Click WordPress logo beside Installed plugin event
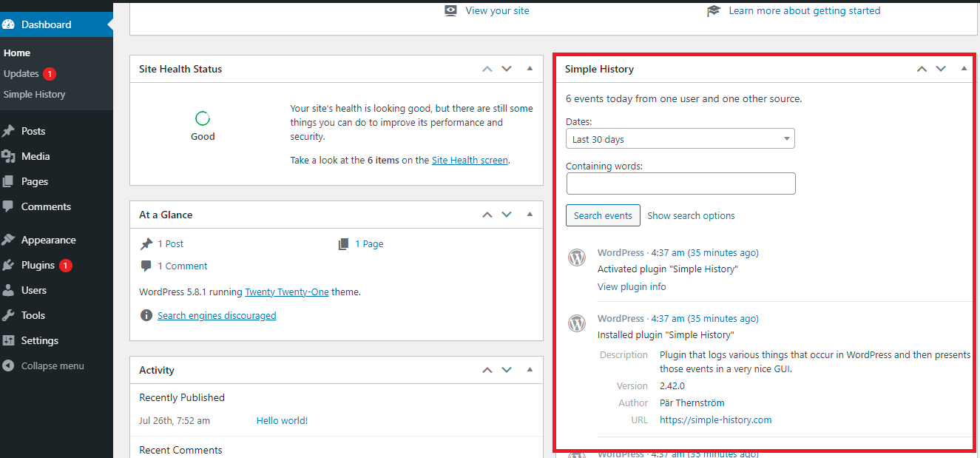The width and height of the screenshot is (980, 458). [x=577, y=323]
